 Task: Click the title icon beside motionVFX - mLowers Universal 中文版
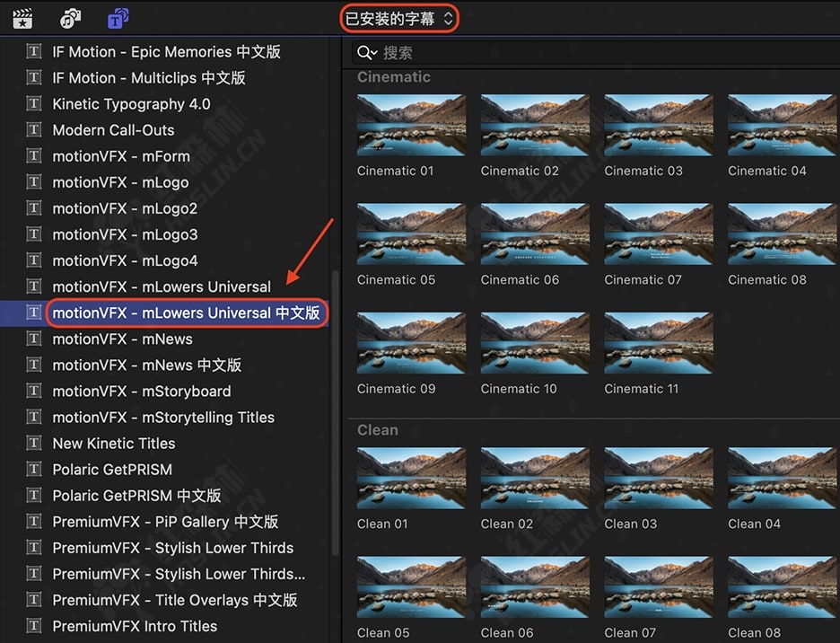34,313
